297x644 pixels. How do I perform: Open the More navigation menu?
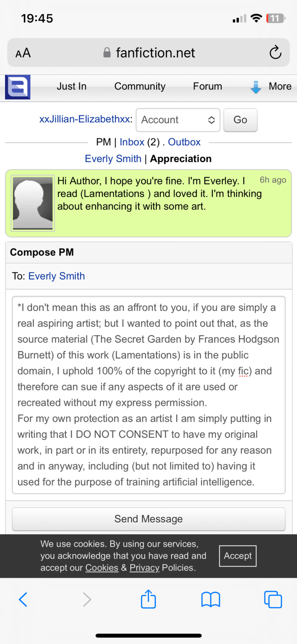click(280, 86)
